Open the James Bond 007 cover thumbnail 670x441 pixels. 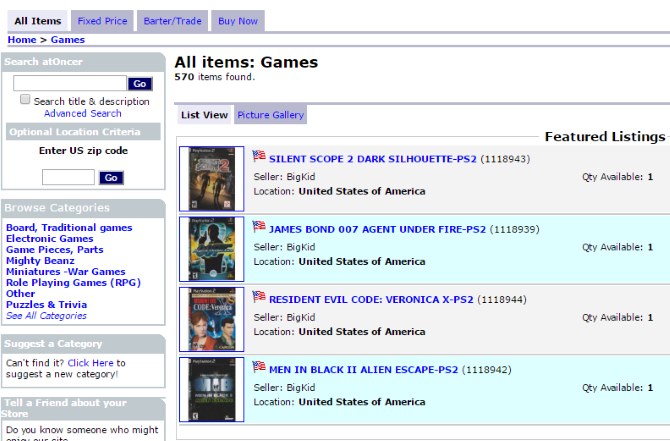[x=212, y=249]
